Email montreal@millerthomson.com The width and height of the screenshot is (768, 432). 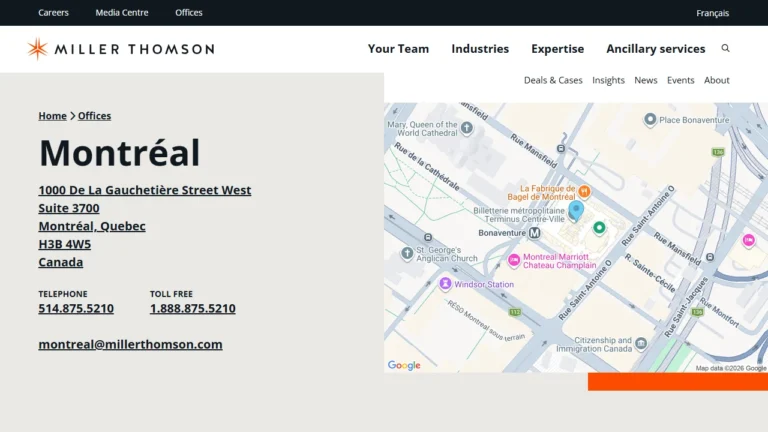[x=130, y=344]
